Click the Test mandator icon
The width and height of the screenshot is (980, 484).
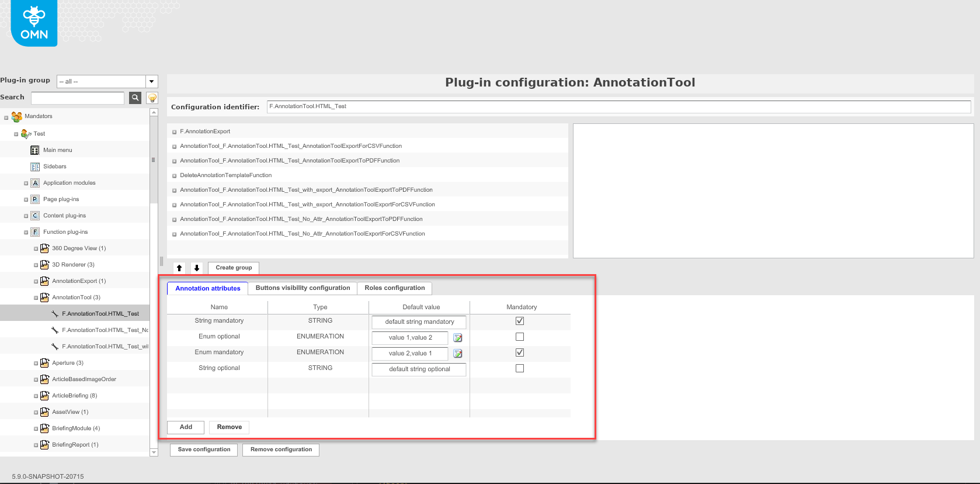[26, 134]
